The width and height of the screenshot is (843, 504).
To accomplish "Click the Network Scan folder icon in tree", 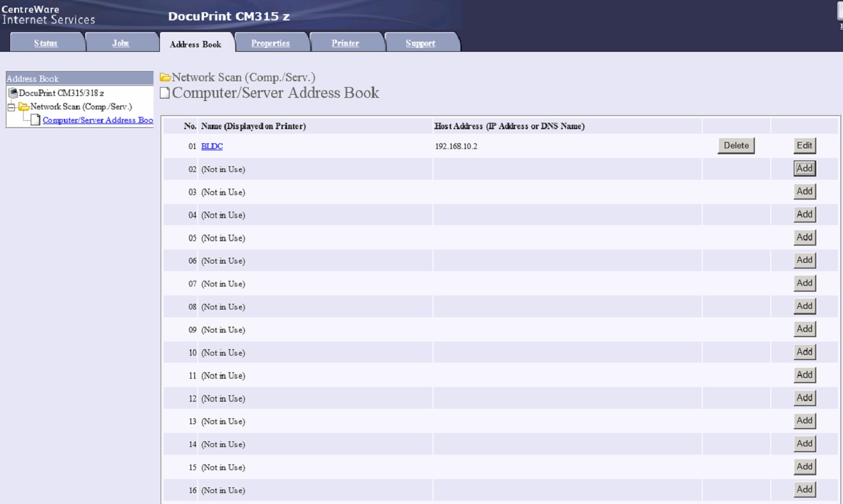I will [24, 106].
